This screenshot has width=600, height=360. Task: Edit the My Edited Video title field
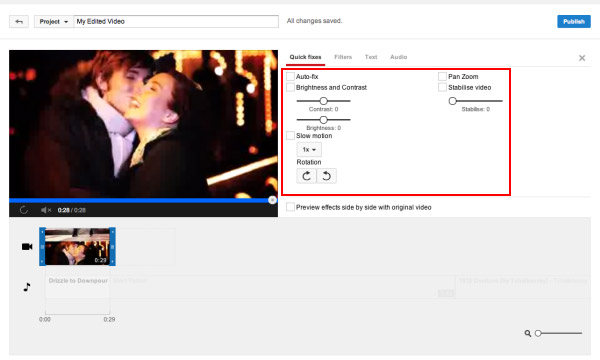click(176, 21)
